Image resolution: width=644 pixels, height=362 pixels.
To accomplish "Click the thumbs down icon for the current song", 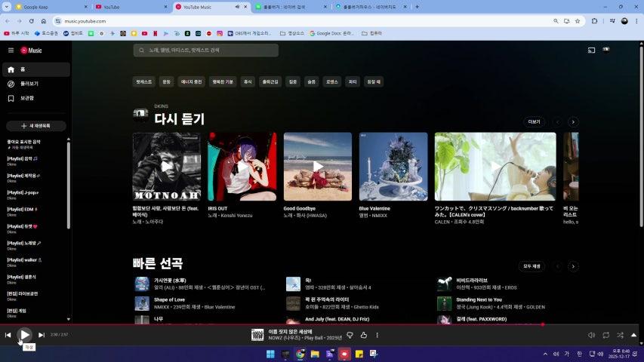I will pos(350,335).
